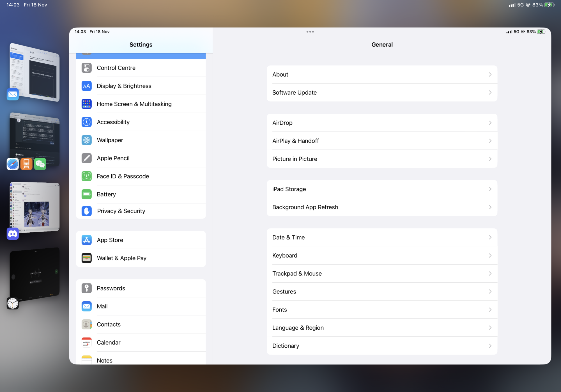
Task: Tap chevron on Date & Time row
Action: (490, 237)
